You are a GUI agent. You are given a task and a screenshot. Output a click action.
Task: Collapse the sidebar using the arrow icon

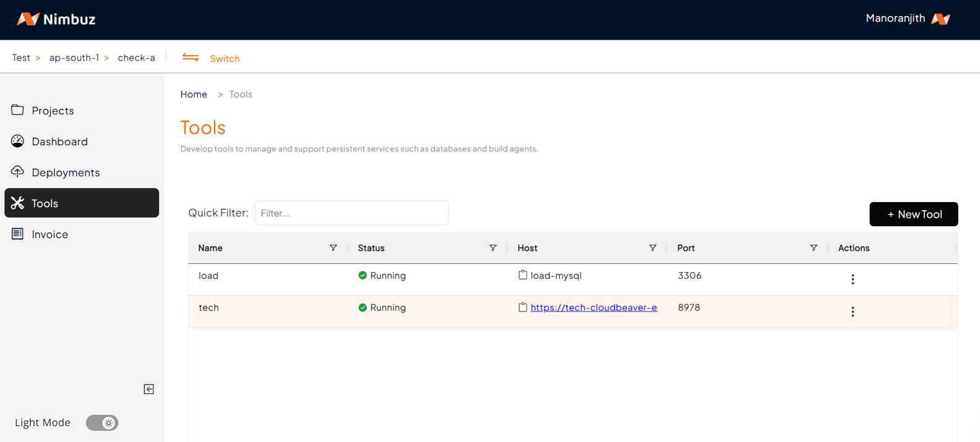tap(149, 389)
